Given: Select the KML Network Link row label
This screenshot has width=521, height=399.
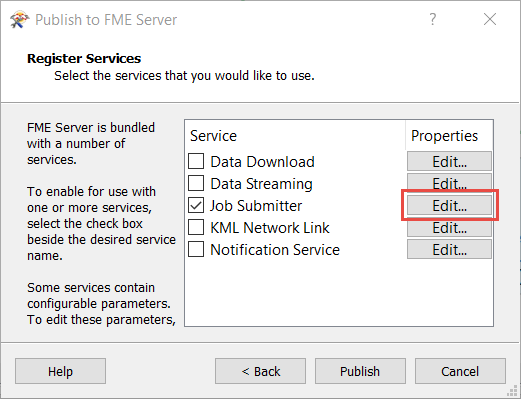Looking at the screenshot, I should [x=270, y=228].
